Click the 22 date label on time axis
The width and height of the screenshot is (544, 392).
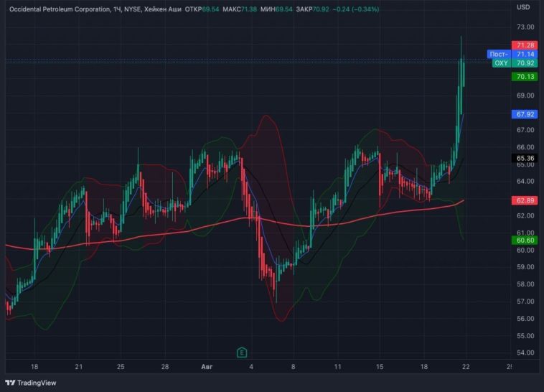466,367
